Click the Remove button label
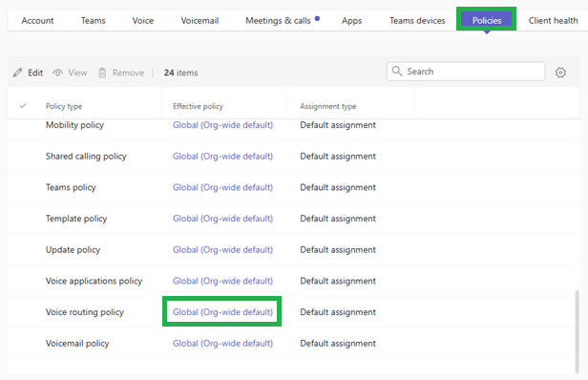 coord(128,73)
